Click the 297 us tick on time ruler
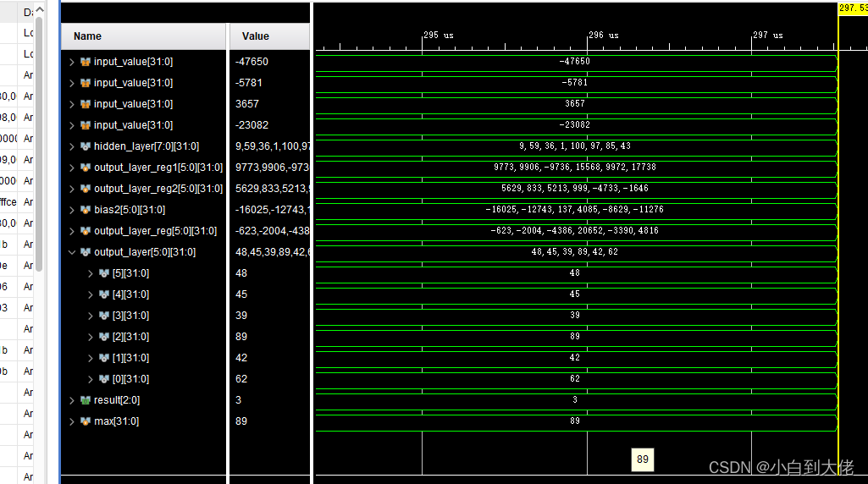This screenshot has width=868, height=484. coord(768,36)
